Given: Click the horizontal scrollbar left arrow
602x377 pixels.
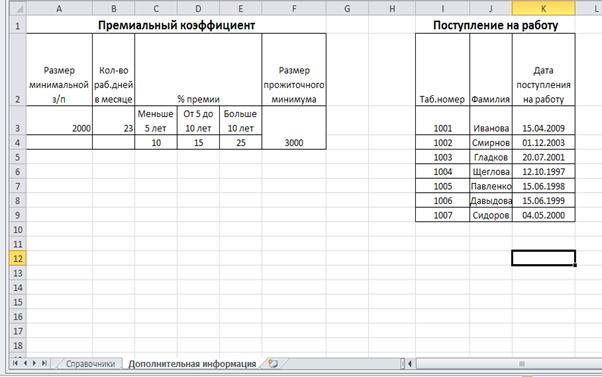Looking at the screenshot, I should click(x=410, y=363).
